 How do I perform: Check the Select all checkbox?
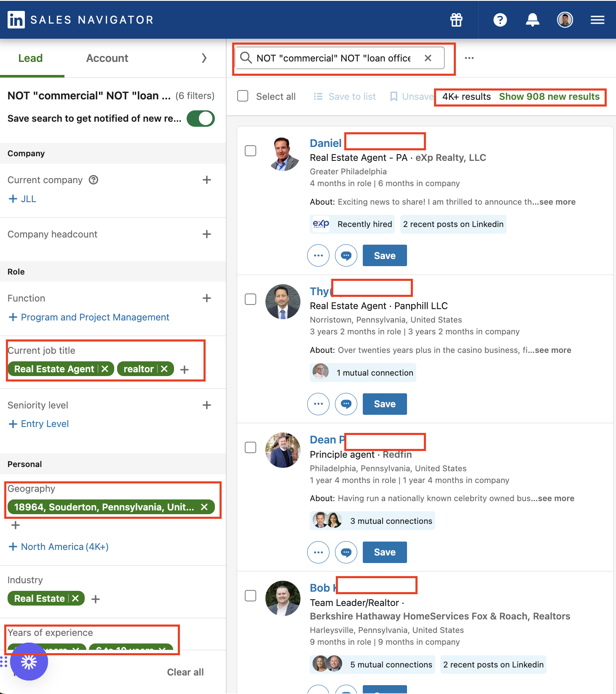click(243, 96)
